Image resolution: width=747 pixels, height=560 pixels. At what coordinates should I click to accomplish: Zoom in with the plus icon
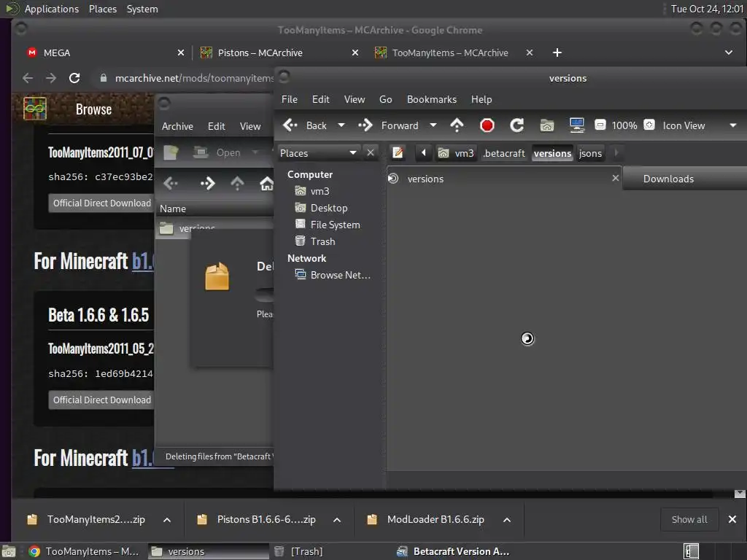[x=649, y=125]
